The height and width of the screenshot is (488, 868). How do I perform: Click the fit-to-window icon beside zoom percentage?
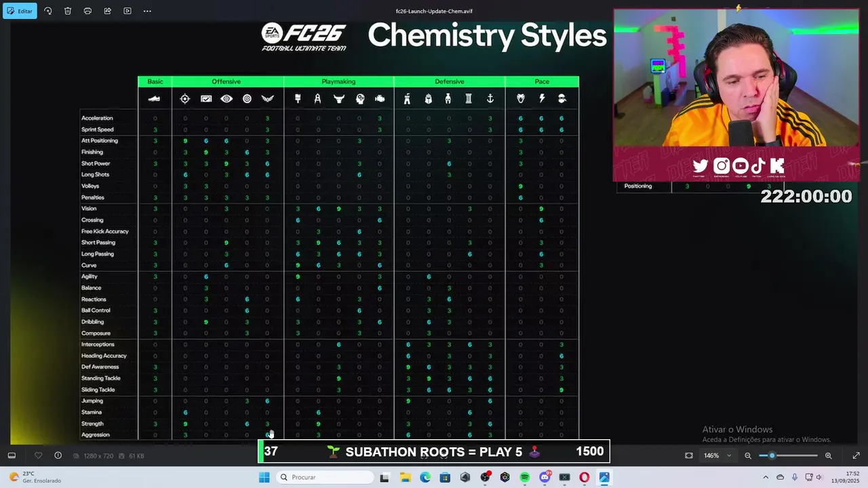click(x=689, y=455)
